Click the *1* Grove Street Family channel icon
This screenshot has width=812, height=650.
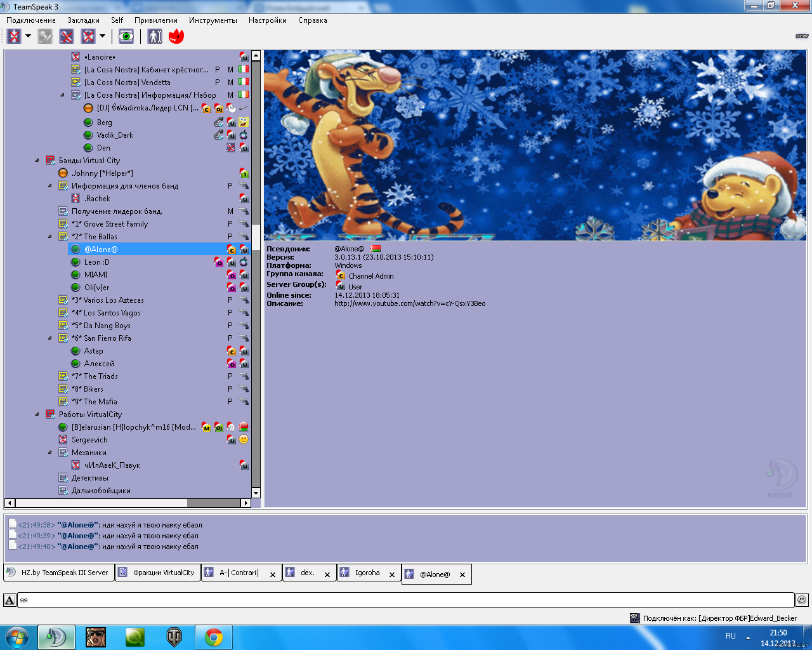click(x=63, y=224)
